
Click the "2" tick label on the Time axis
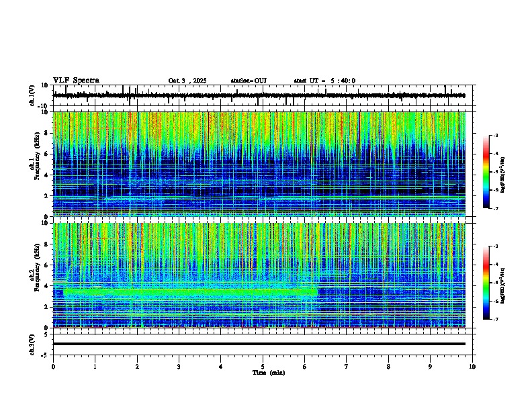click(x=137, y=367)
